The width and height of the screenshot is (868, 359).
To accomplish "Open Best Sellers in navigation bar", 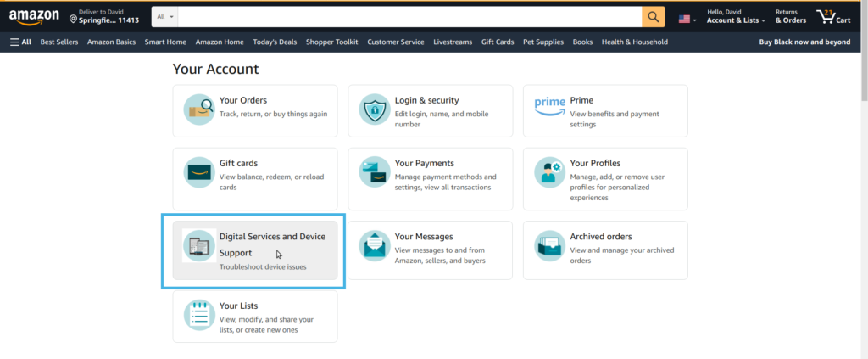I will click(x=59, y=42).
